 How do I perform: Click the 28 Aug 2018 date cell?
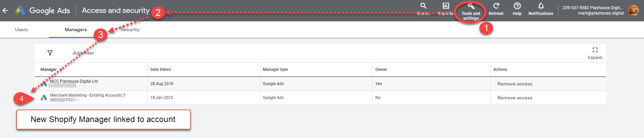(162, 84)
